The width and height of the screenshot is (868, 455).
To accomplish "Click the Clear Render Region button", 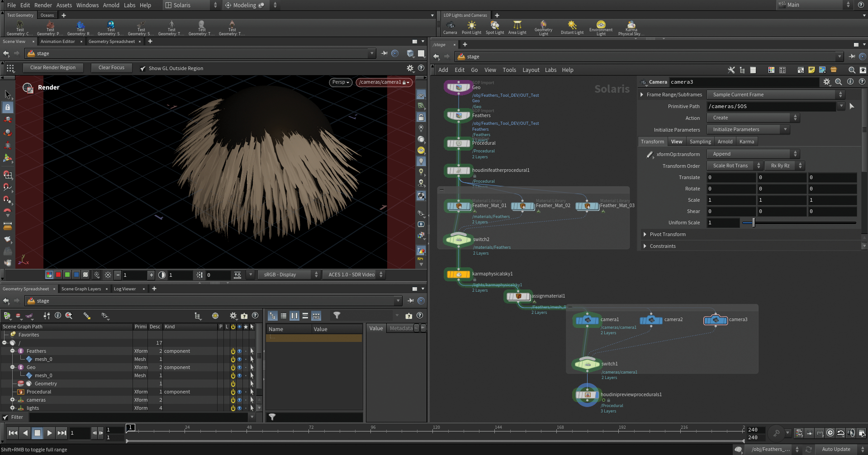I will click(x=53, y=68).
